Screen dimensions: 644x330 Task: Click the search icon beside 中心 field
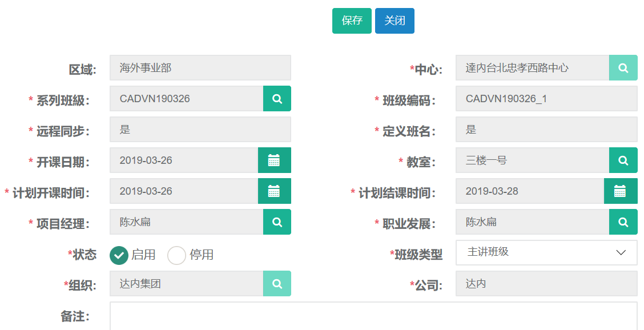click(623, 68)
